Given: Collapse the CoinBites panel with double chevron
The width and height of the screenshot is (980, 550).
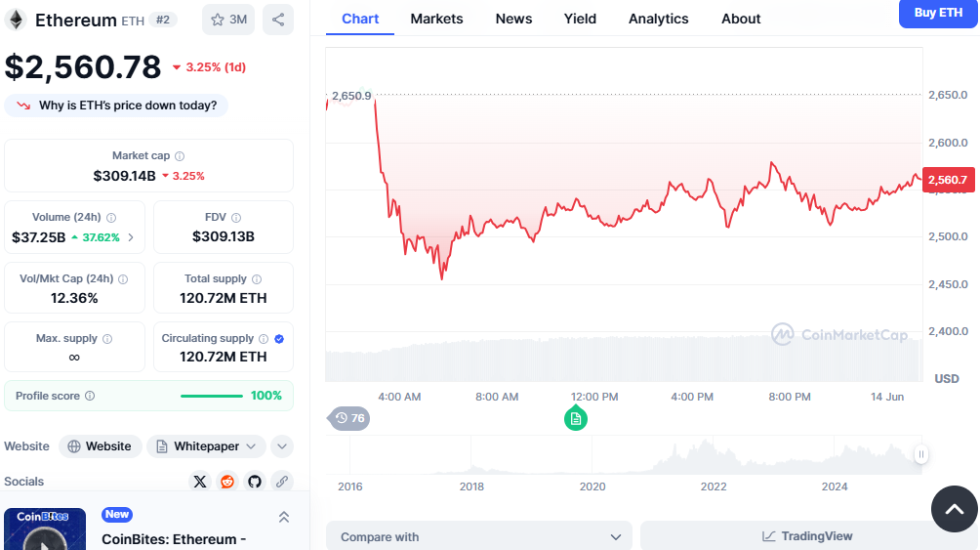Looking at the screenshot, I should [x=284, y=517].
